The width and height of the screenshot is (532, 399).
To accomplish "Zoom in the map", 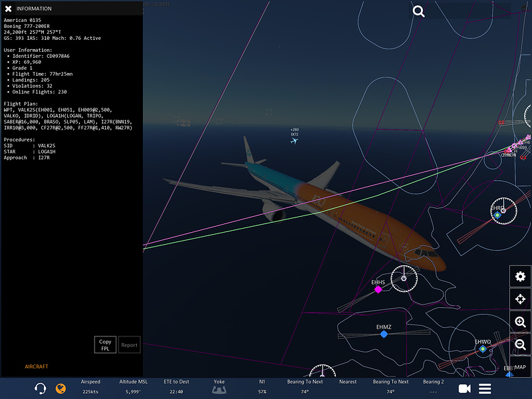I will pos(520,322).
